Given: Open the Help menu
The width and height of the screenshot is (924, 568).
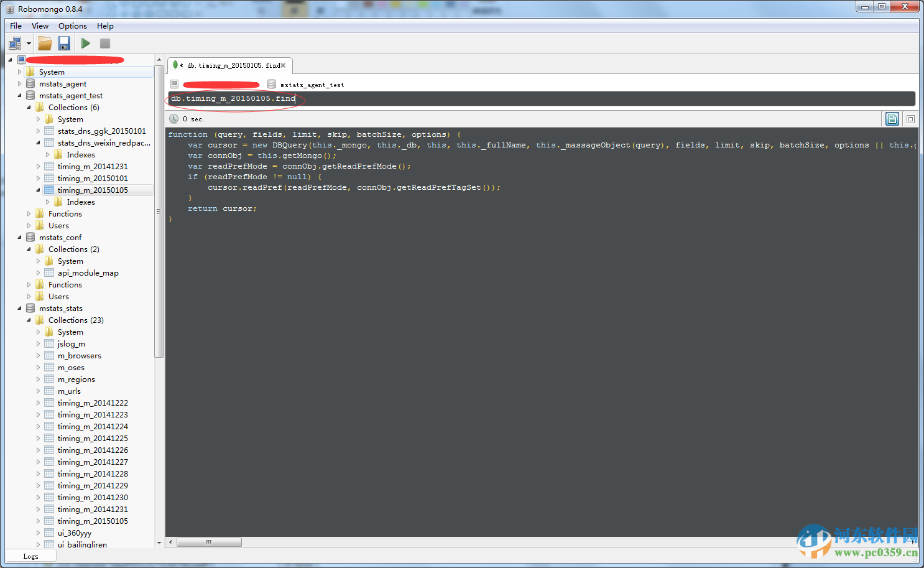Looking at the screenshot, I should [x=105, y=26].
